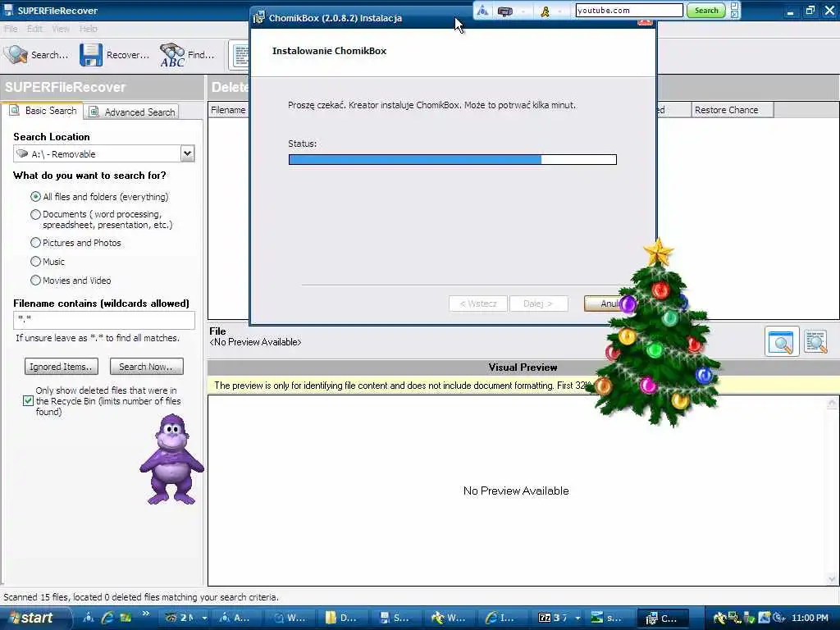
Task: Click the first system tray icon
Action: point(719,618)
